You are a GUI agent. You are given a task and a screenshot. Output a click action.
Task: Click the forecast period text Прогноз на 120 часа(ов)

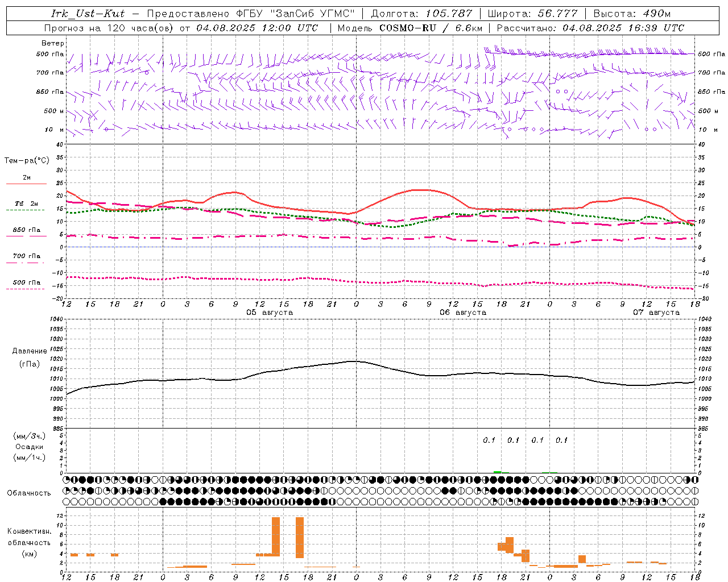(109, 28)
